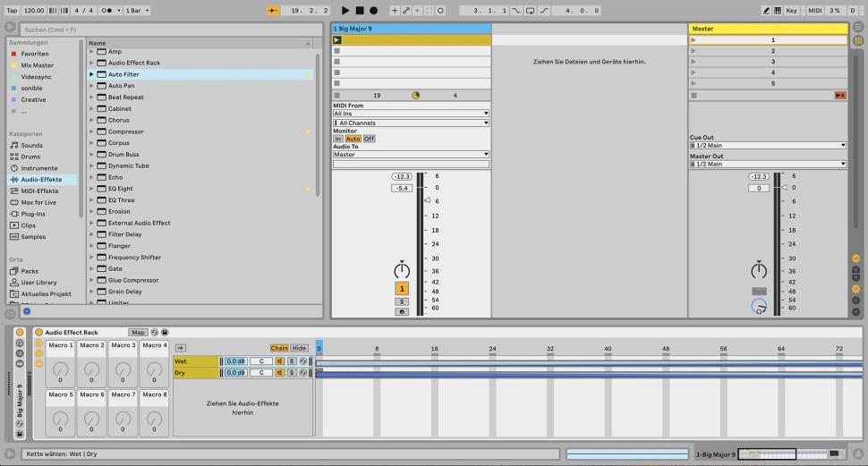Toggle the Chain selector button
Viewport: 868px width, 466px height.
pos(279,348)
